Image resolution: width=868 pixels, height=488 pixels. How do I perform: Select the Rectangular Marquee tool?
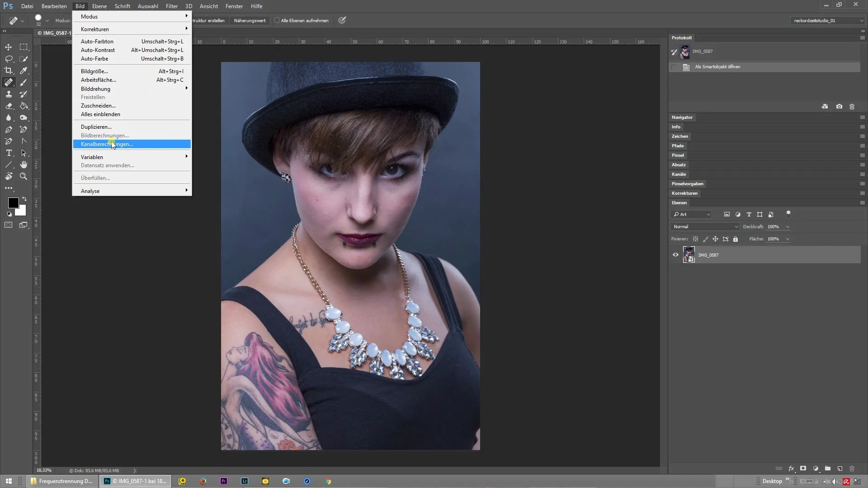click(x=24, y=47)
